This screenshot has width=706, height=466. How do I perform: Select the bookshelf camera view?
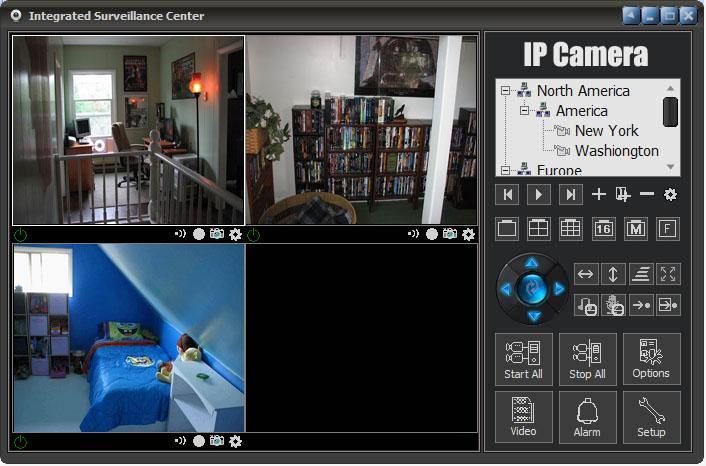362,130
